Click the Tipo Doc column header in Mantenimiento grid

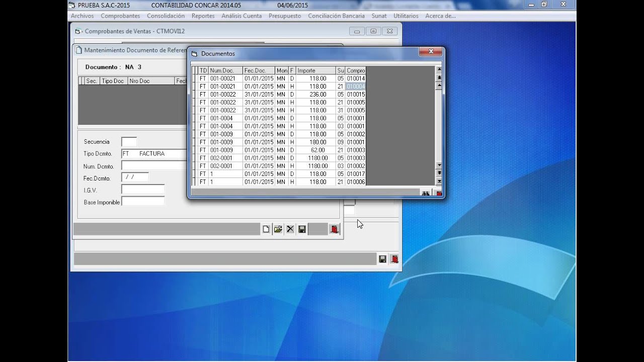[x=114, y=81]
